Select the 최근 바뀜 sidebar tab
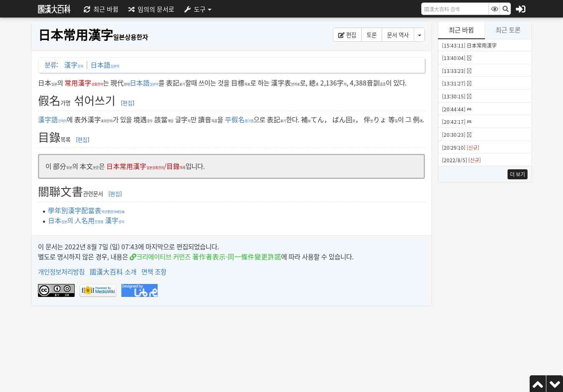The width and height of the screenshot is (563, 392). (x=461, y=30)
